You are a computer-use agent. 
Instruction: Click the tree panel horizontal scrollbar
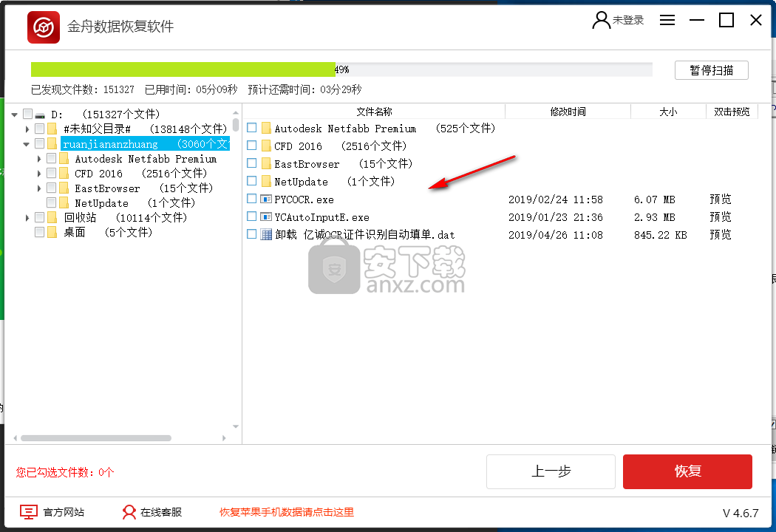(96, 438)
